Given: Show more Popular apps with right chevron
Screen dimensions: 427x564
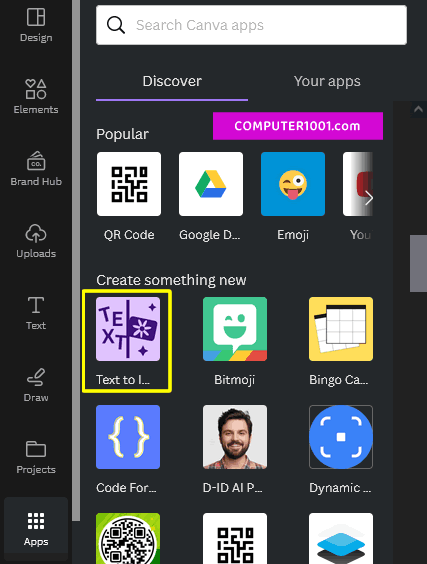Looking at the screenshot, I should [368, 198].
